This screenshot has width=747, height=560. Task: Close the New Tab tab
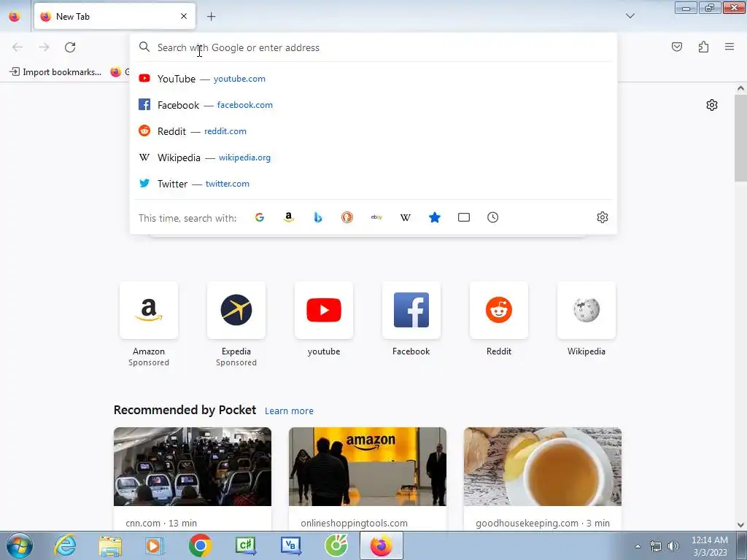click(184, 16)
